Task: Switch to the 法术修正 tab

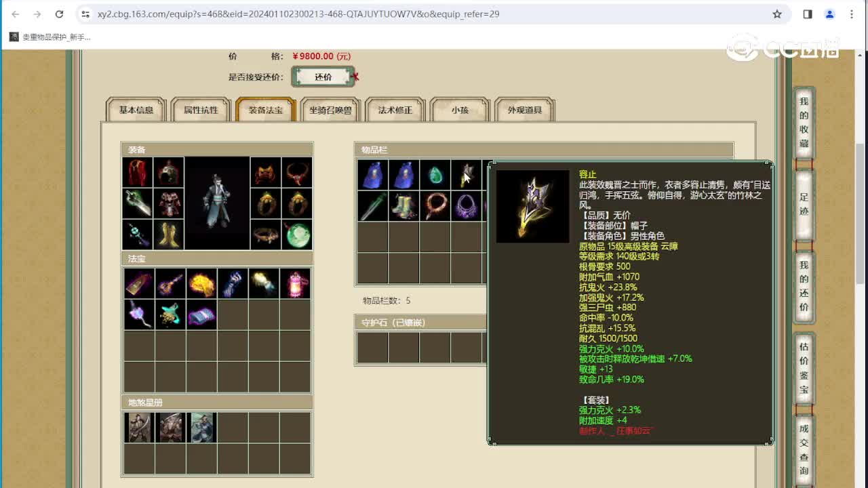Action: click(x=395, y=110)
